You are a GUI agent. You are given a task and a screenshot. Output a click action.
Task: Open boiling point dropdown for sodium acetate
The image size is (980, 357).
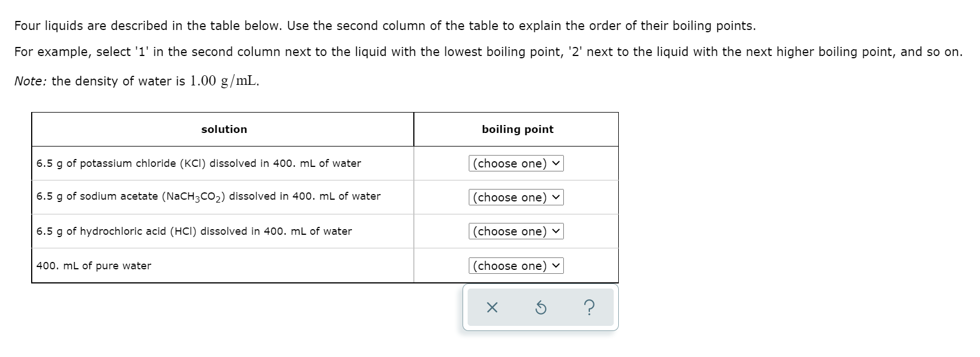[516, 197]
